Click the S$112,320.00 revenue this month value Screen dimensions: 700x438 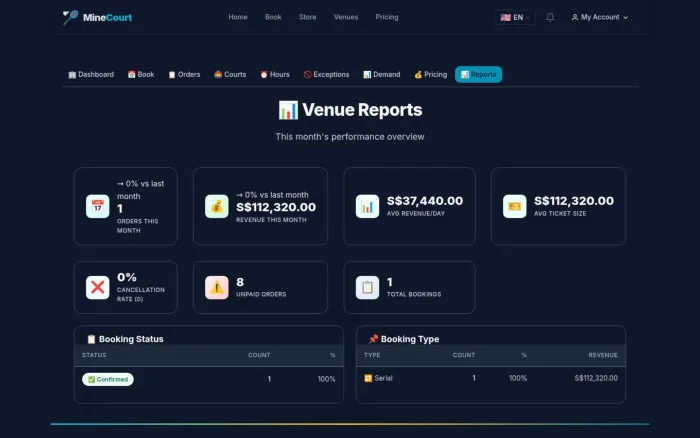(276, 207)
